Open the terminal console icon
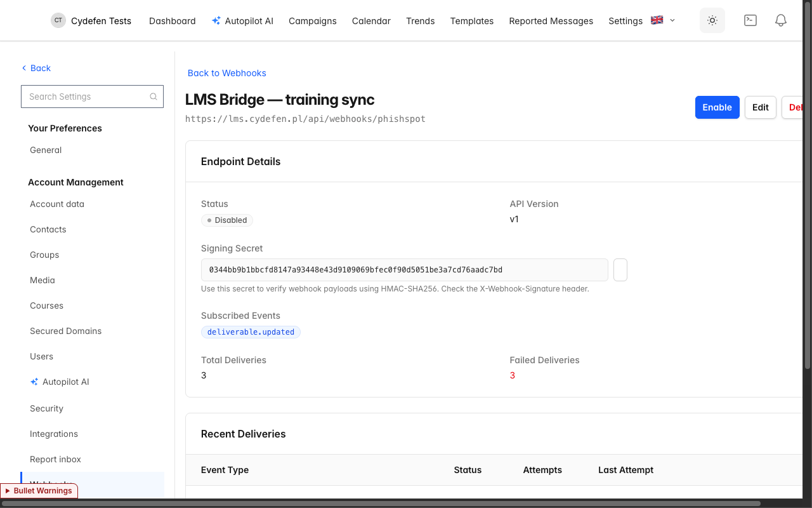 click(x=750, y=20)
